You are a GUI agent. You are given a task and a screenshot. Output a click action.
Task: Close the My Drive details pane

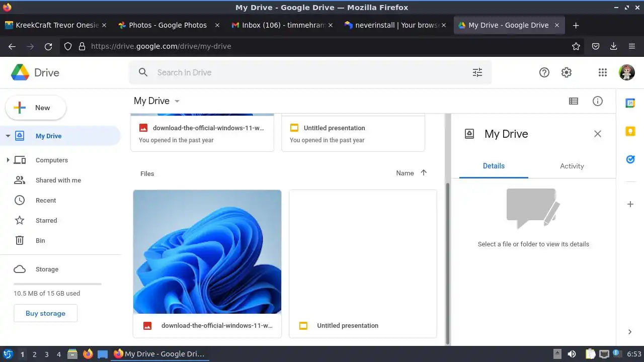[598, 134]
